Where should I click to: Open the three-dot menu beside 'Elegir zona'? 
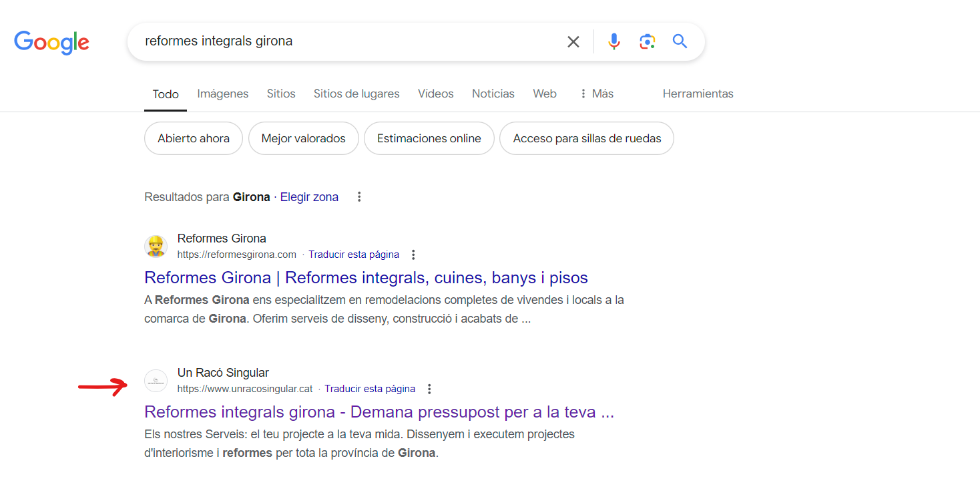tap(359, 197)
